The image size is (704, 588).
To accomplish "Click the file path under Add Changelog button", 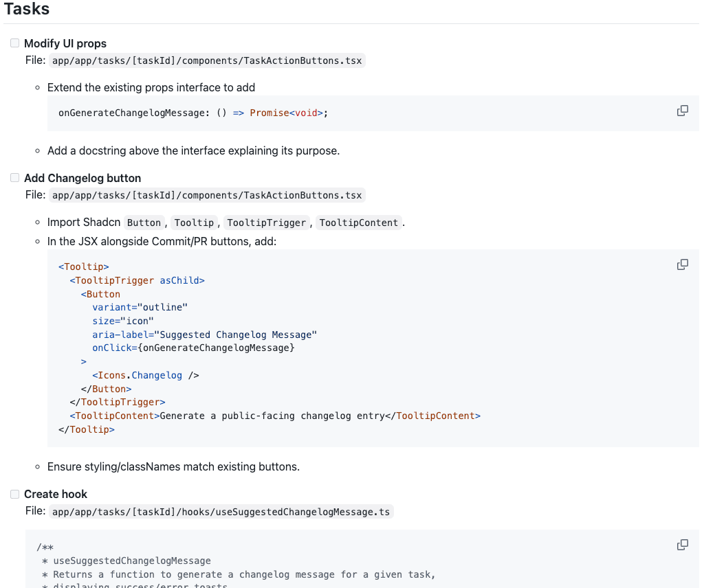I will [206, 195].
